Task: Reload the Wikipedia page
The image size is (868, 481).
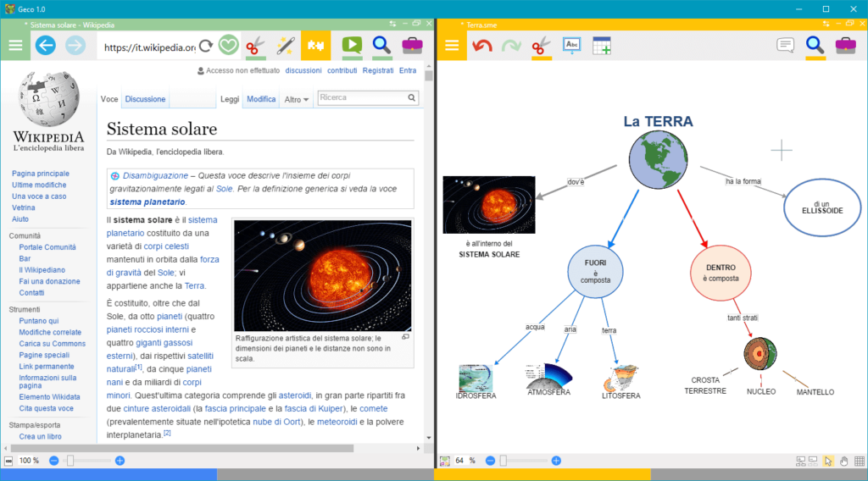Action: click(x=206, y=46)
